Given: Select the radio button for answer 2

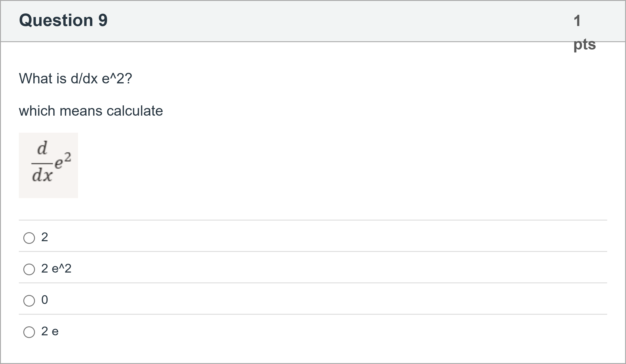Looking at the screenshot, I should (x=29, y=238).
